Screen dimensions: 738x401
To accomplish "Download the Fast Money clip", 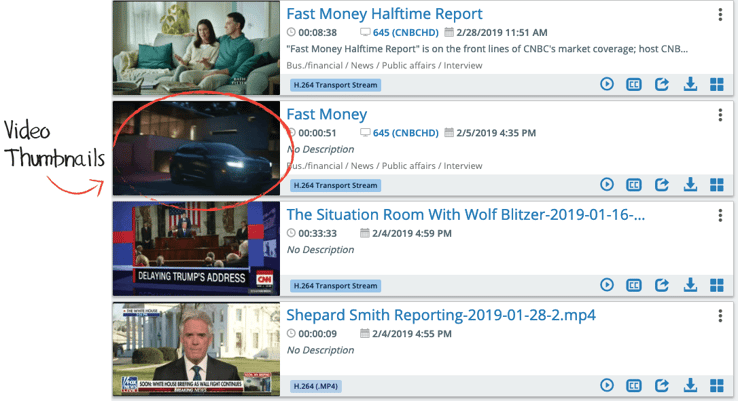I will 690,185.
